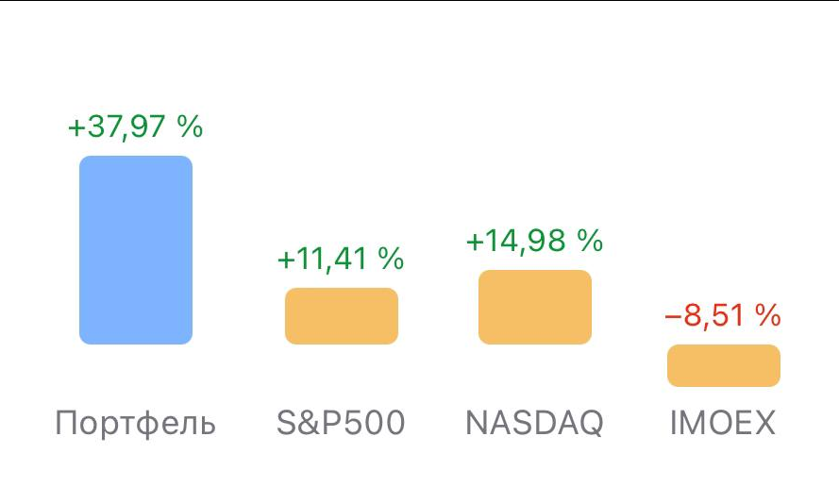Choose the IMOEX axis label
Screen dimensions: 839x504
click(x=723, y=423)
